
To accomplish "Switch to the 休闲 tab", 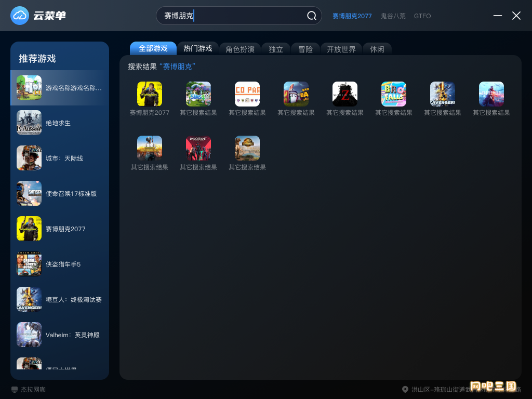I will 377,49.
